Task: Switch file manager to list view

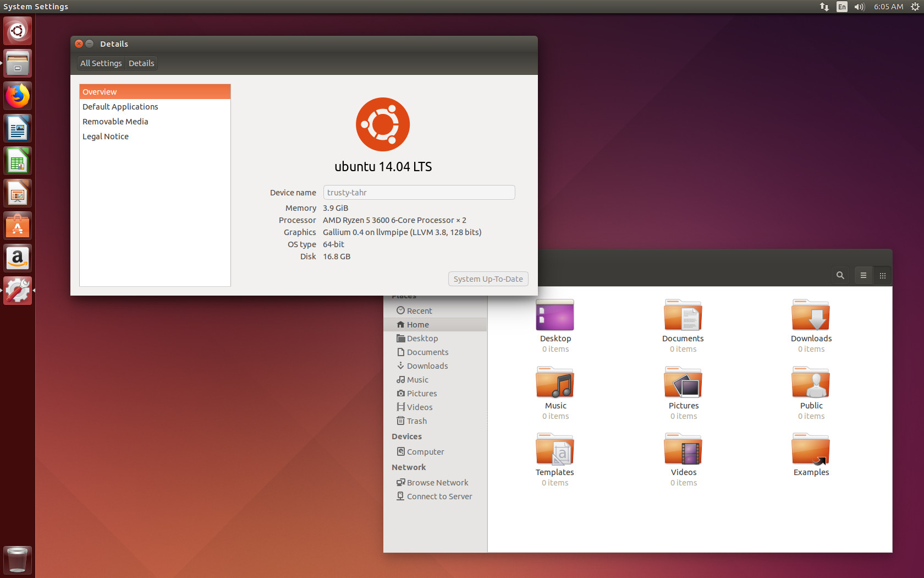Action: tap(864, 275)
